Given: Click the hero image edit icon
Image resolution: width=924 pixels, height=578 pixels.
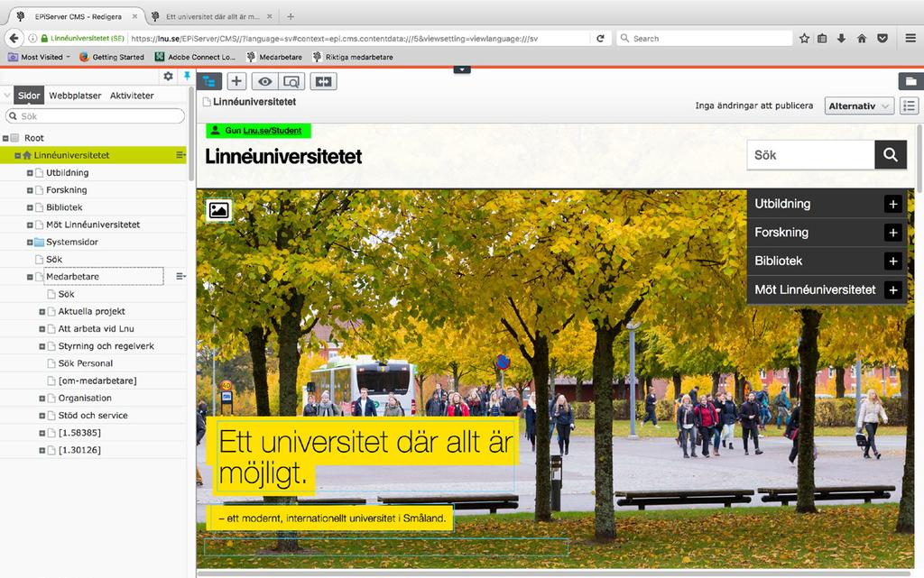Looking at the screenshot, I should (x=218, y=210).
